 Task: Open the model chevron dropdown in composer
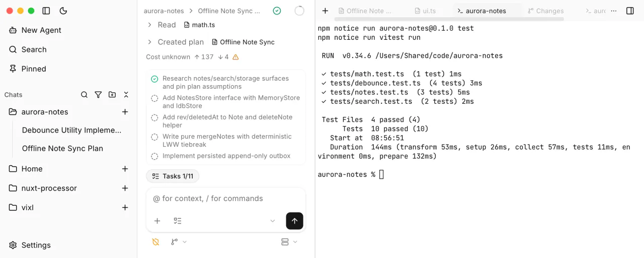[x=273, y=221]
